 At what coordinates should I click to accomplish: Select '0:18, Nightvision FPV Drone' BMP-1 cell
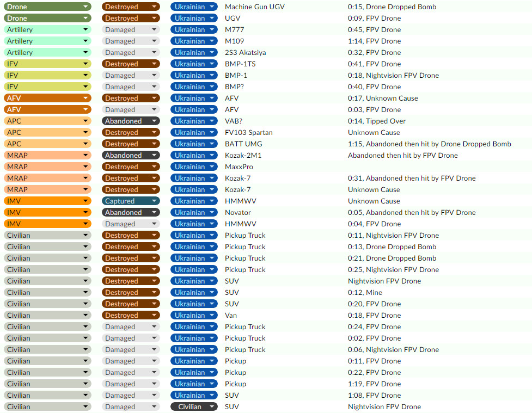[x=393, y=75]
